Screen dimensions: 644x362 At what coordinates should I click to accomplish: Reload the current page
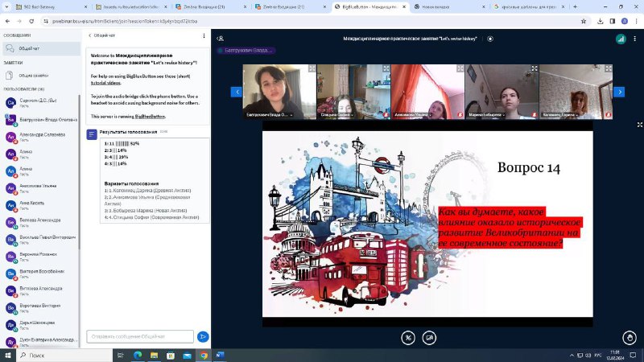pyautogui.click(x=31, y=21)
